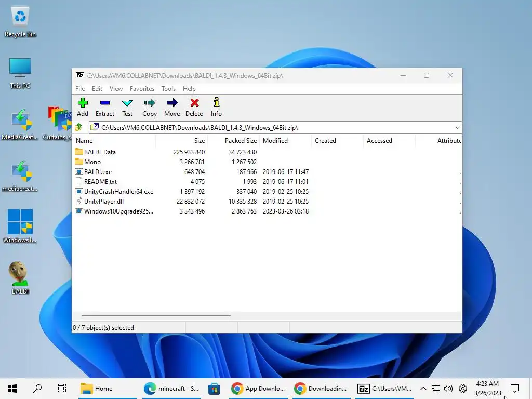532x399 pixels.
Task: Click the settings gear tray icon
Action: (x=462, y=388)
